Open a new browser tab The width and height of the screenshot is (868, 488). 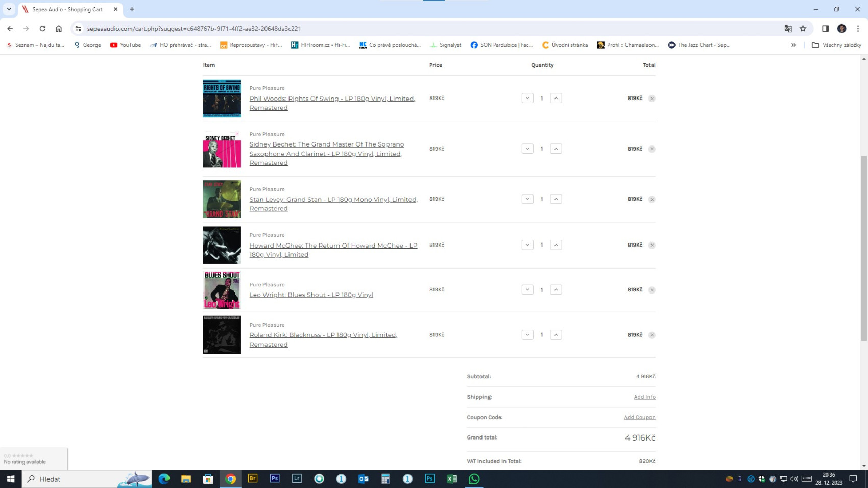coord(132,9)
